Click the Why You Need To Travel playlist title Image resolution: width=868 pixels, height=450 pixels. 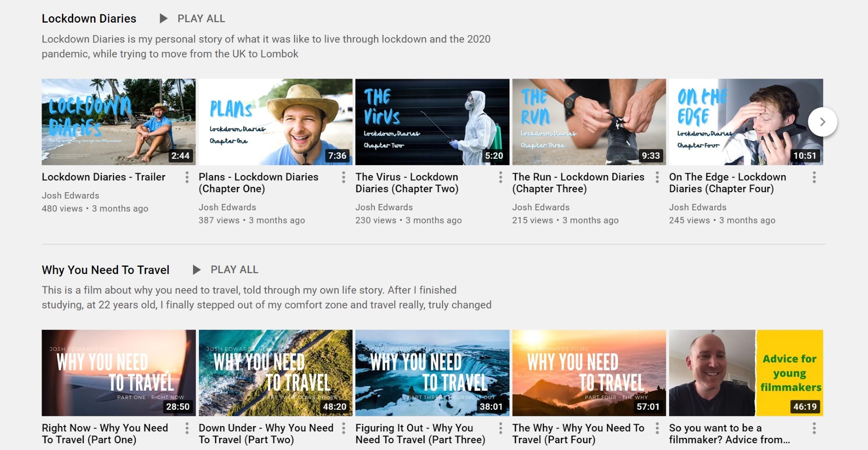[105, 270]
